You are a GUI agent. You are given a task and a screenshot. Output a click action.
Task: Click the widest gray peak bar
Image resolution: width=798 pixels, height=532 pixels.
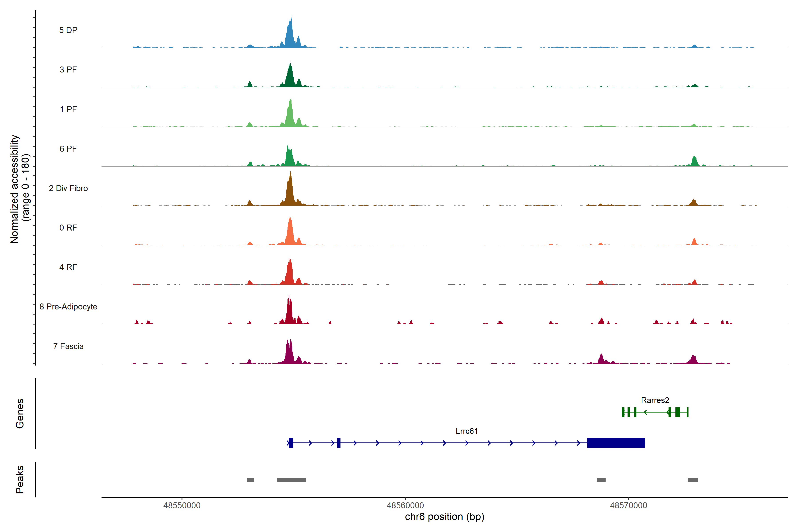[291, 480]
